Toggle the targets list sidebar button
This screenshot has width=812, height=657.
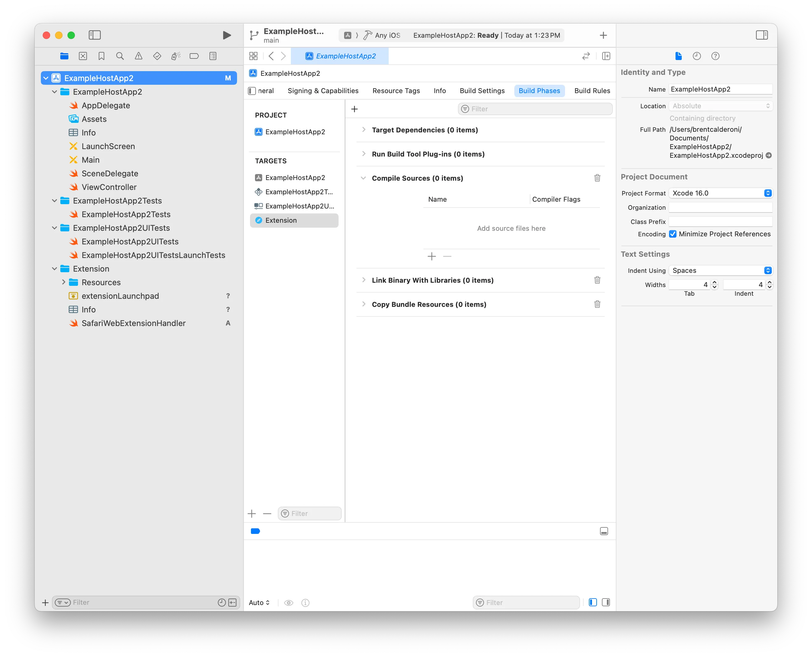pyautogui.click(x=252, y=91)
